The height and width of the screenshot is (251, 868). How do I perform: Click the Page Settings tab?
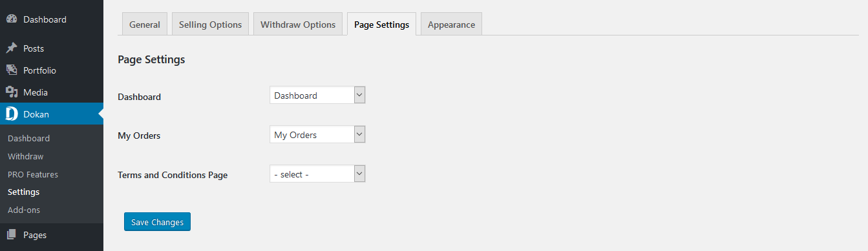coord(381,24)
